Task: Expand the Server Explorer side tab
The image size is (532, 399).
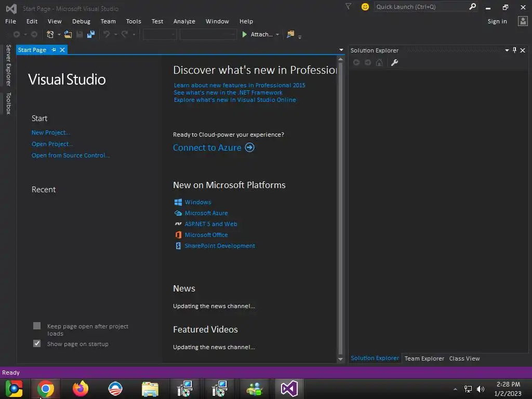Action: coord(8,65)
